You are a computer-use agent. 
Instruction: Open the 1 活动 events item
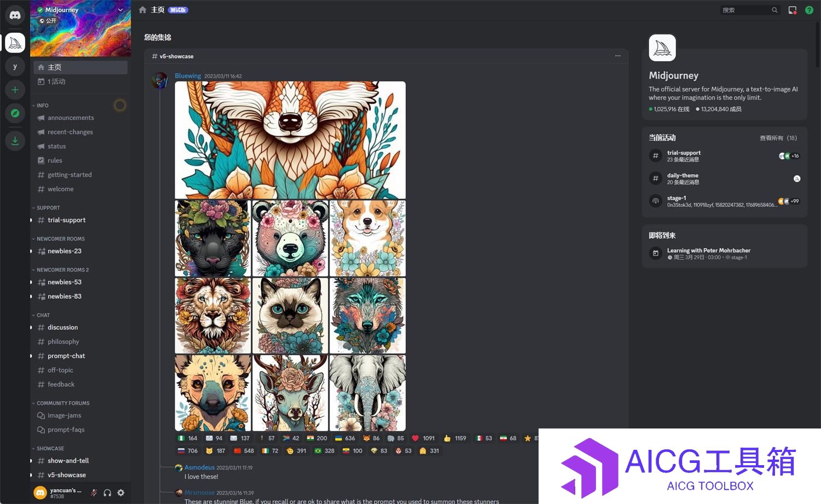tap(80, 82)
